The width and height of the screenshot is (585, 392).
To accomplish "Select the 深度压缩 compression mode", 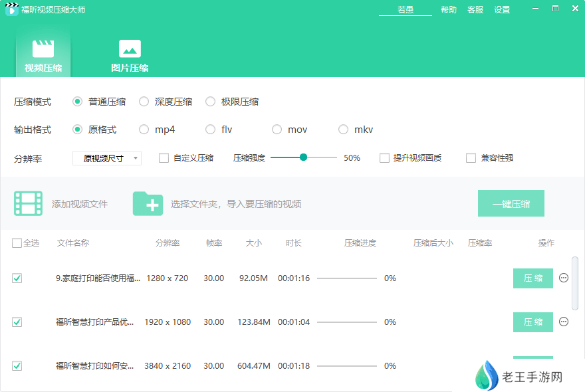I will pos(144,101).
